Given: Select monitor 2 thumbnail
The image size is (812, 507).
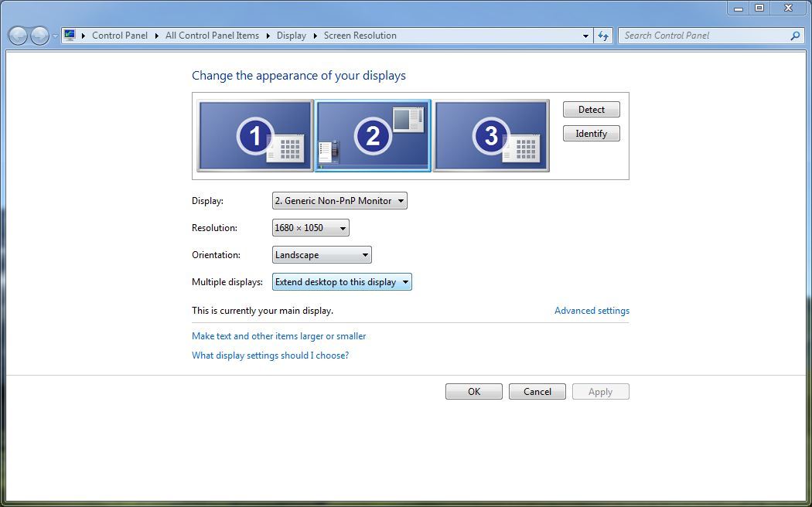Looking at the screenshot, I should [x=373, y=135].
